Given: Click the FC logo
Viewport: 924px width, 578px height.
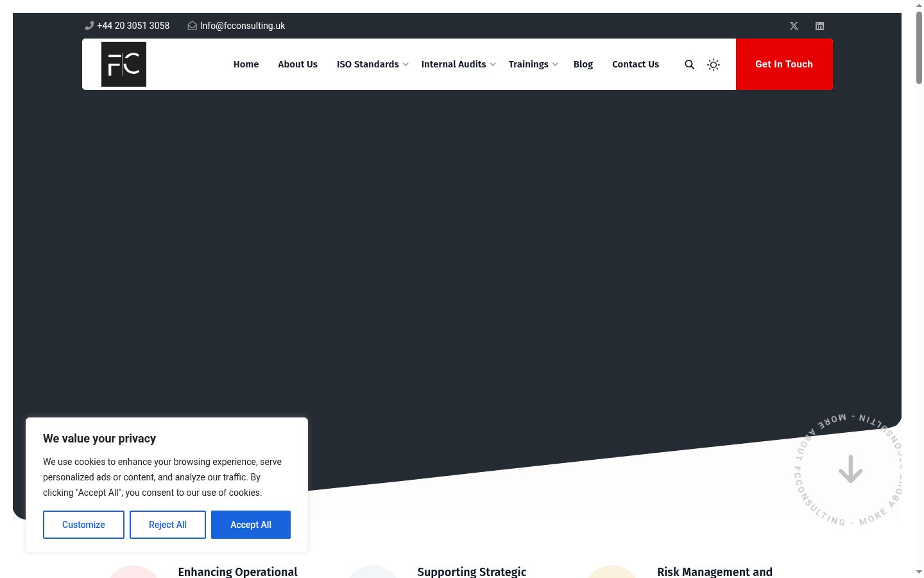Looking at the screenshot, I should [x=124, y=64].
